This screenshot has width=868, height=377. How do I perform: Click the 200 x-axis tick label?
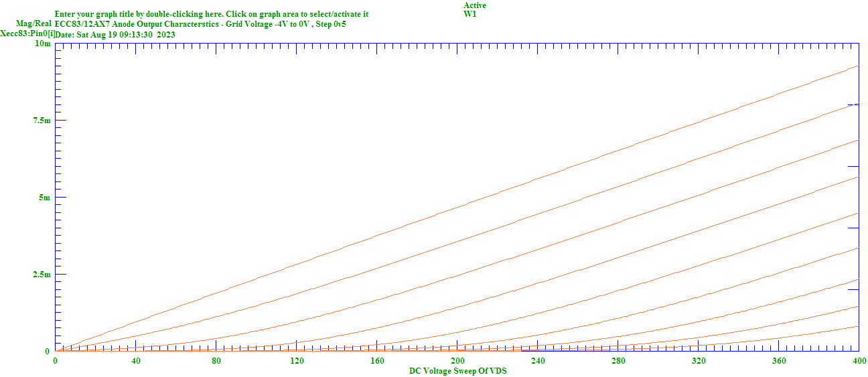pos(457,361)
